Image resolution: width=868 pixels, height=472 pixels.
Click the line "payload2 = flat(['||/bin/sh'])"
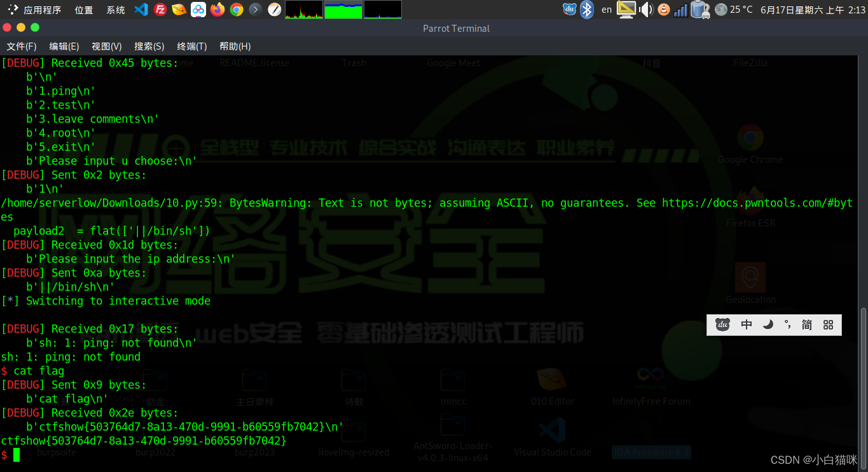(112, 231)
